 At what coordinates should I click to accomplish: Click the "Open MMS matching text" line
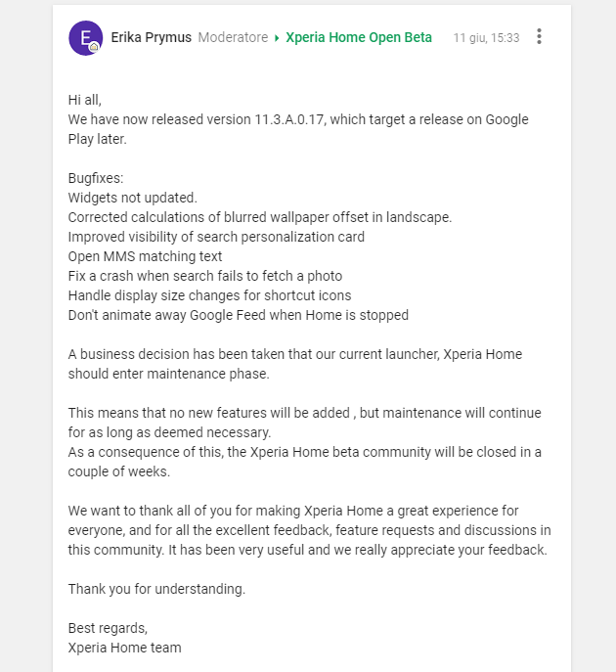[x=145, y=256]
